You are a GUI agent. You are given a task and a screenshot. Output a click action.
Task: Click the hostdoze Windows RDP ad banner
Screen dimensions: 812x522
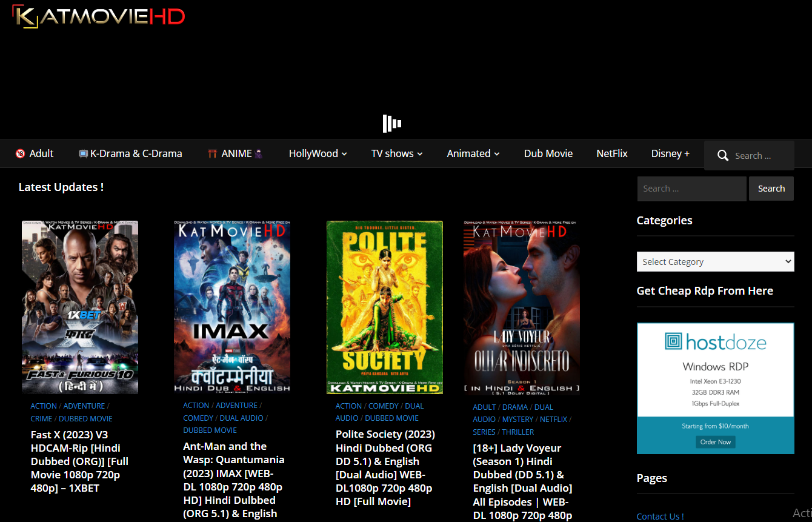coord(716,389)
